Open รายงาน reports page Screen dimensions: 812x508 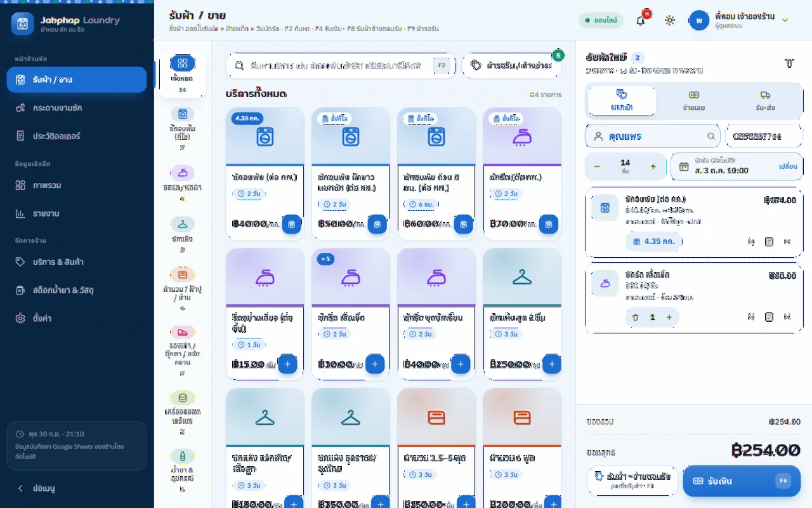[x=77, y=213]
